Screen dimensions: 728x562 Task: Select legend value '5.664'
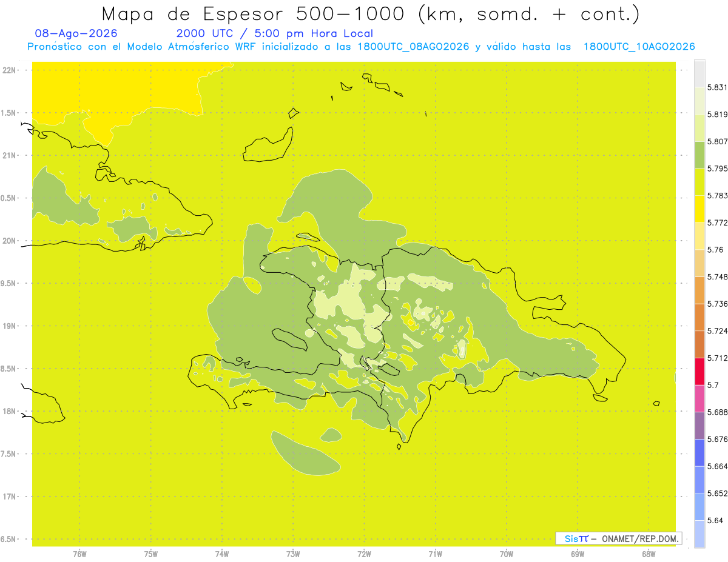pos(717,466)
